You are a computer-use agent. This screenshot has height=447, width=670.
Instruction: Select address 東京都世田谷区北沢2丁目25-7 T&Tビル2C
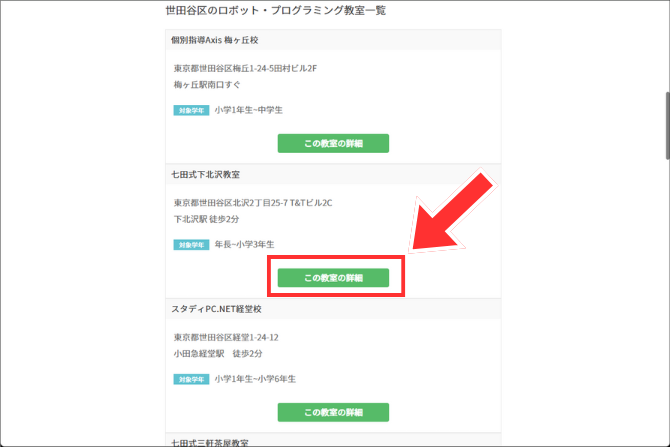[253, 203]
